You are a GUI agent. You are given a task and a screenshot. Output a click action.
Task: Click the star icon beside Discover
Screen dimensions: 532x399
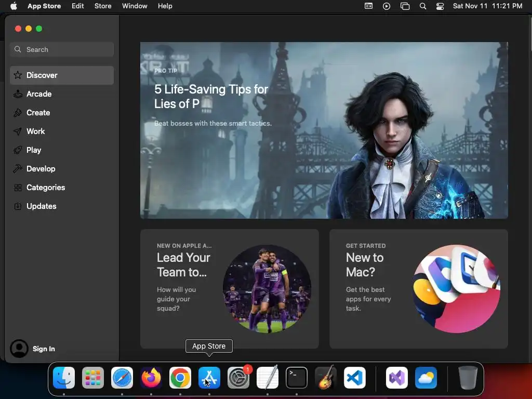click(18, 75)
